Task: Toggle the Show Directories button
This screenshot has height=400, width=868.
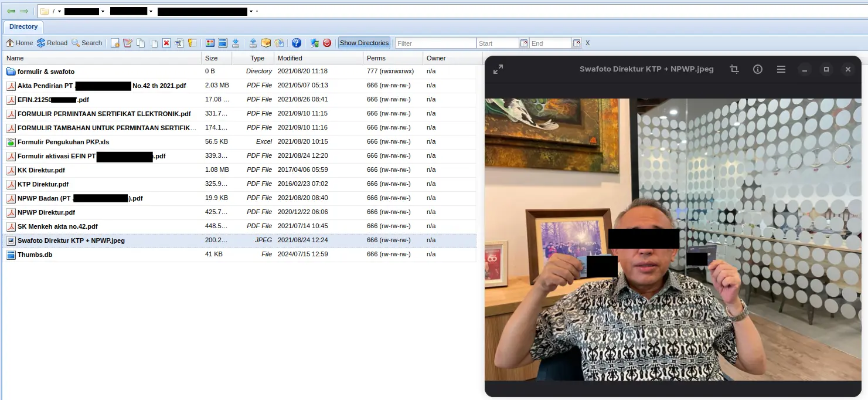Action: pyautogui.click(x=364, y=43)
